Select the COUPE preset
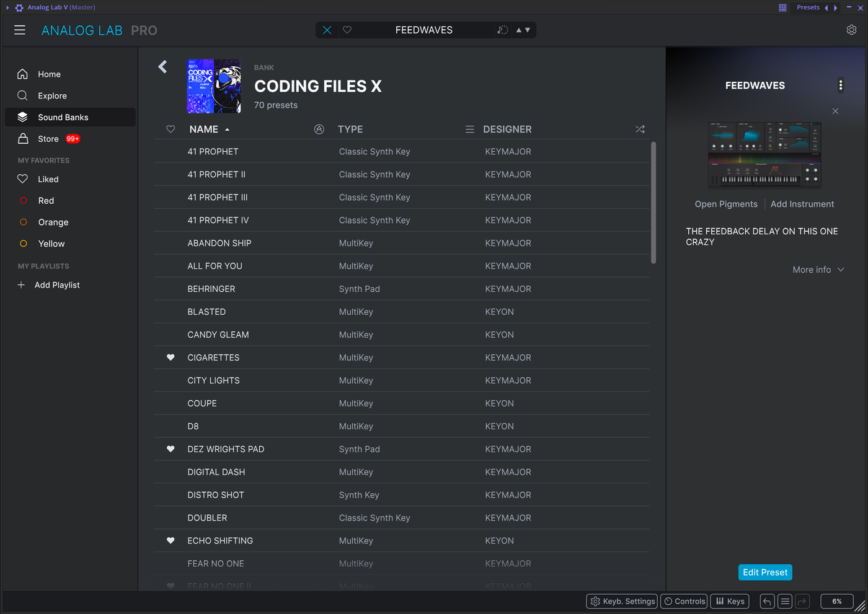868x614 pixels. (x=402, y=403)
